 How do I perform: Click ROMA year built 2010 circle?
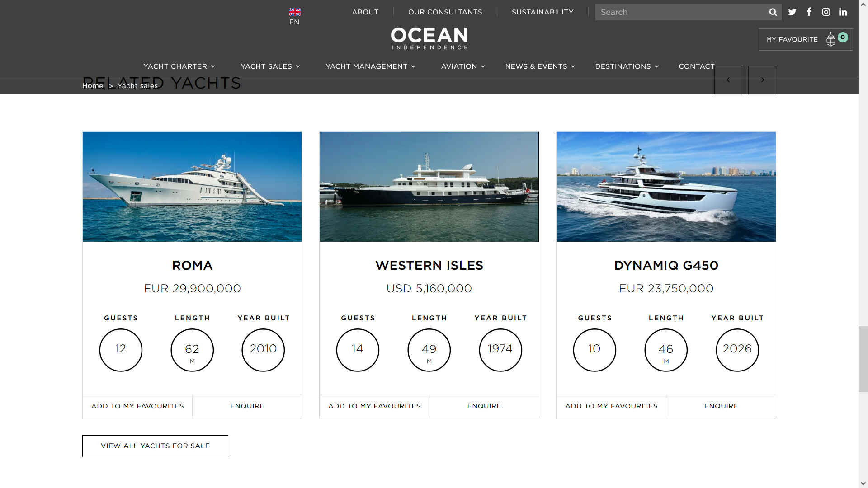(x=263, y=350)
